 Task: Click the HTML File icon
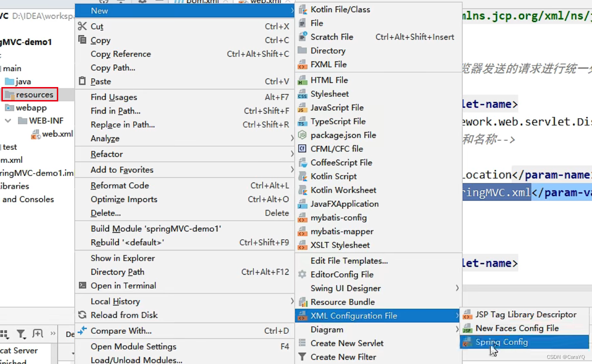coord(303,80)
